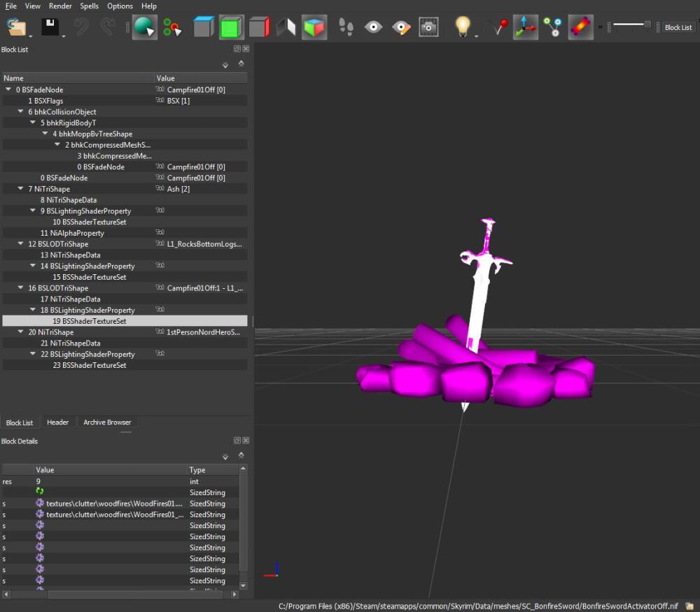This screenshot has width=700, height=612.
Task: Click the Type column header in Block Details
Action: [213, 470]
